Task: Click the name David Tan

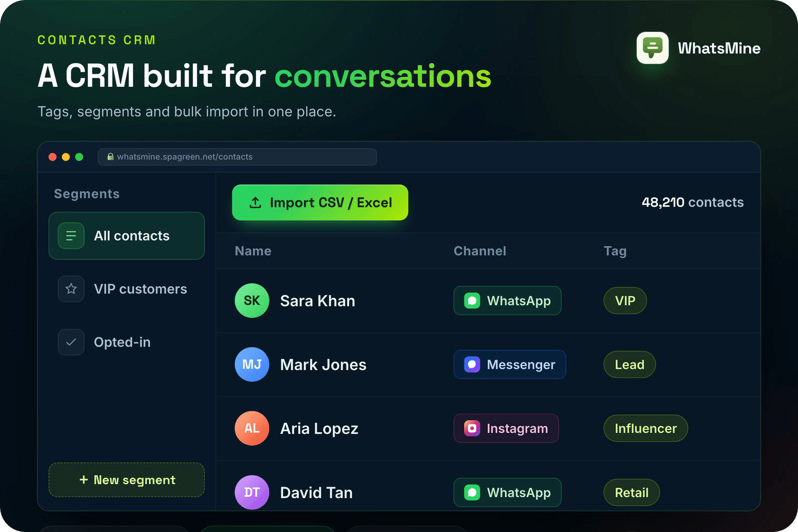Action: [x=316, y=493]
